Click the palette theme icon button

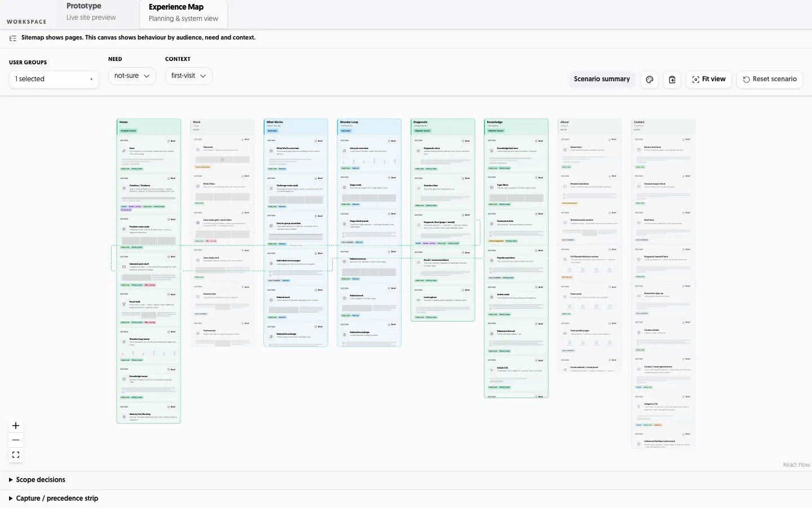pos(650,80)
